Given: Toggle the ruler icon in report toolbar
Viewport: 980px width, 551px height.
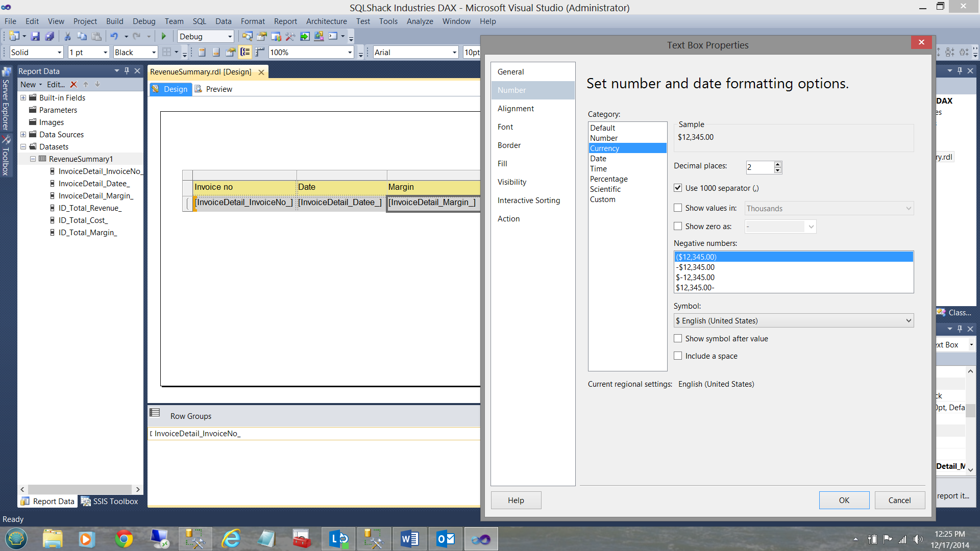Looking at the screenshot, I should [260, 52].
